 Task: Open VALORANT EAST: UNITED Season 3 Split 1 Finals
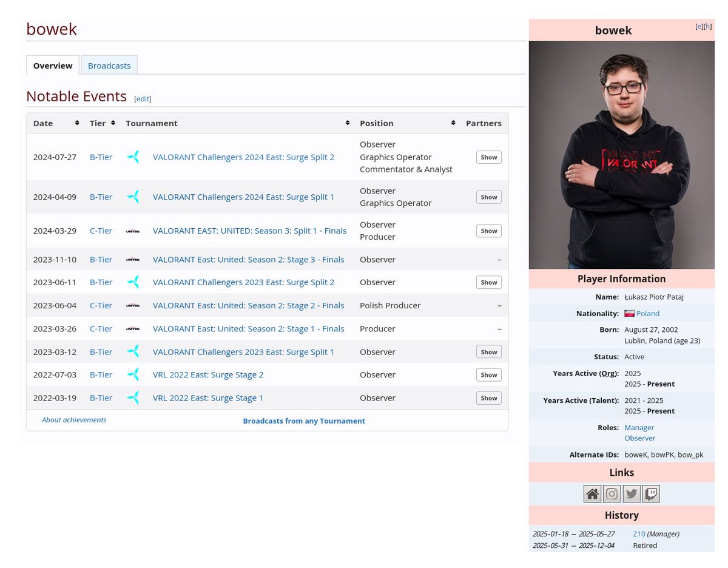point(249,231)
